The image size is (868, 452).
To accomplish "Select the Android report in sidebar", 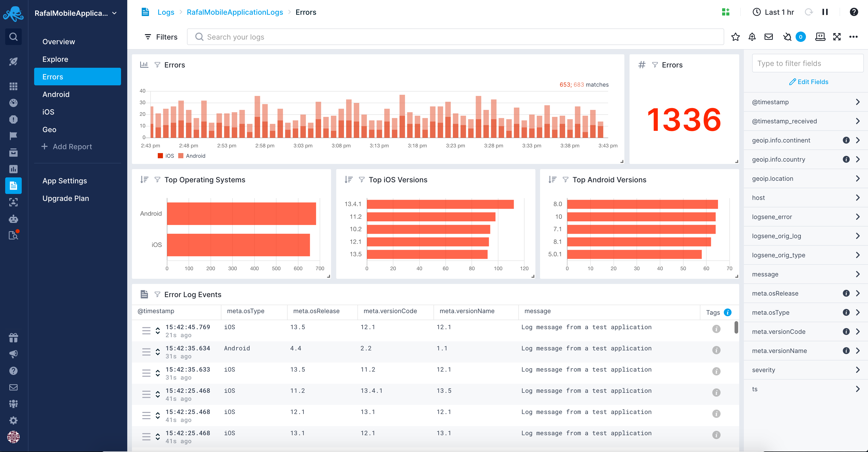I will [x=56, y=94].
